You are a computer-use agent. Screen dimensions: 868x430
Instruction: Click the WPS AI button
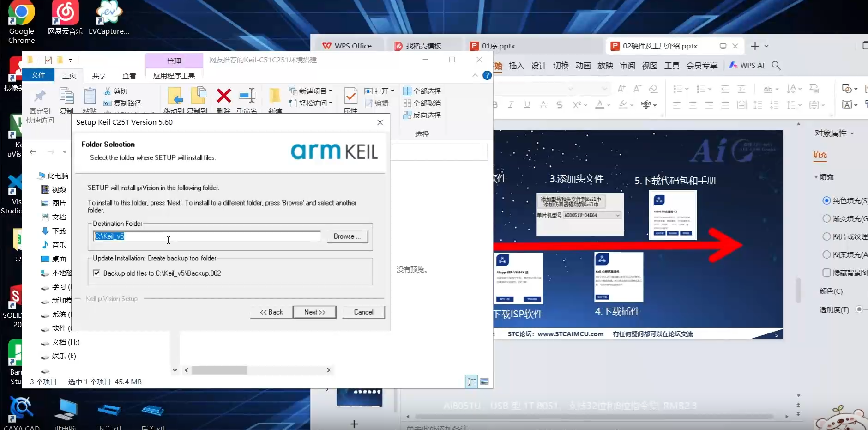coord(747,66)
